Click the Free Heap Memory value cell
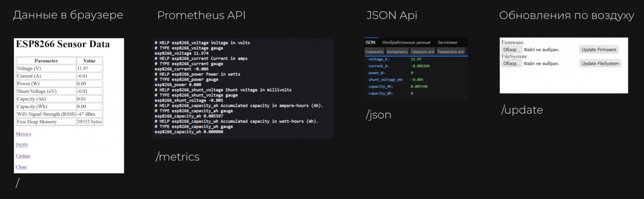Screen dimensions: 644x199 [89, 122]
